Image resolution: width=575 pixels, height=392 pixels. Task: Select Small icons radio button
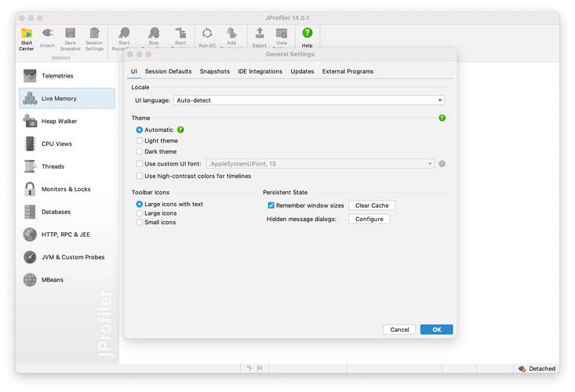click(x=140, y=223)
